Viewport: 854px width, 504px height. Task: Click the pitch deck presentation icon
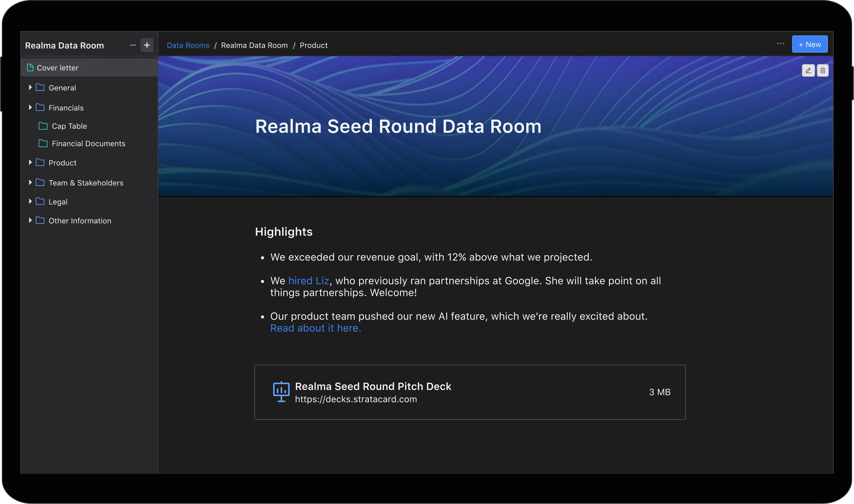pyautogui.click(x=281, y=392)
